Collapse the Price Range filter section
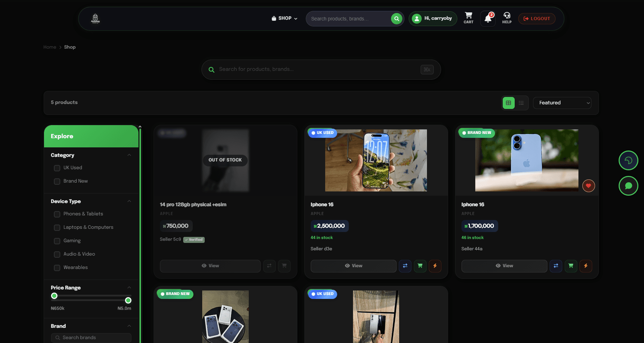Image resolution: width=644 pixels, height=343 pixels. pos(129,288)
